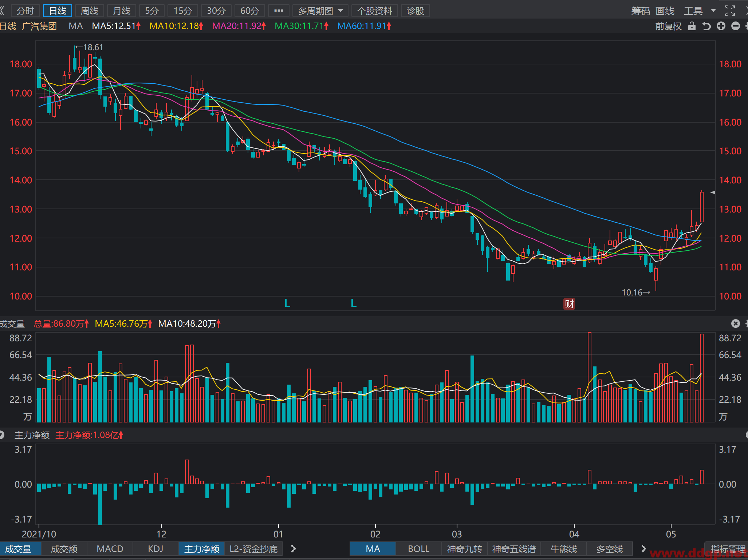Switch to 60分 period view
Viewport: 748px width, 560px height.
(x=250, y=11)
